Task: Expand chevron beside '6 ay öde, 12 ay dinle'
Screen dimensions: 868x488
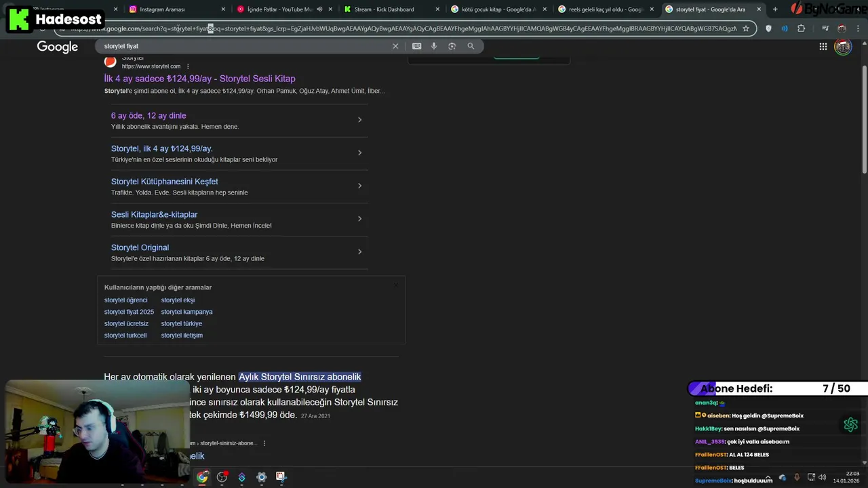Action: point(359,120)
